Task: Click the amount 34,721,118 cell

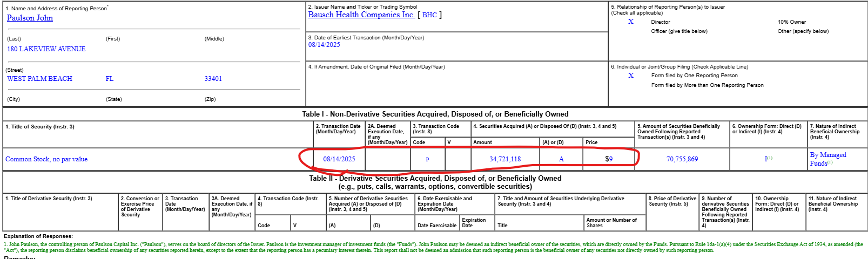Action: tap(505, 159)
